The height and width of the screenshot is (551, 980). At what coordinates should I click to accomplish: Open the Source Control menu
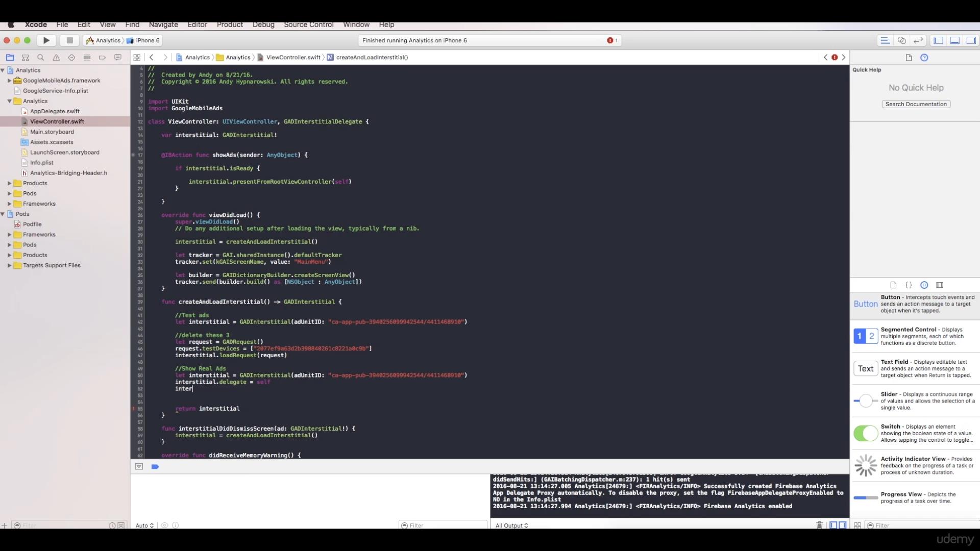309,24
